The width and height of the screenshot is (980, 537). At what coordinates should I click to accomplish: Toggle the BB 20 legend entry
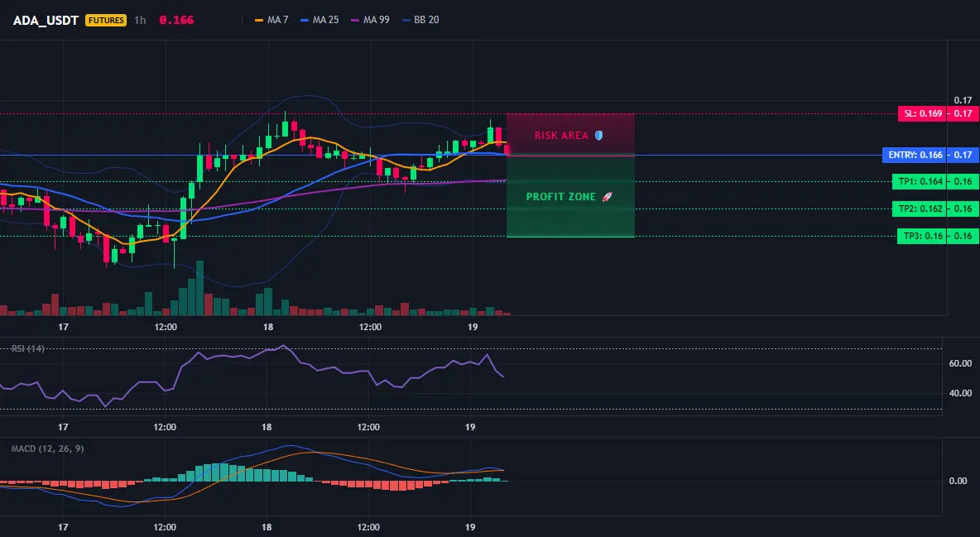tap(420, 20)
